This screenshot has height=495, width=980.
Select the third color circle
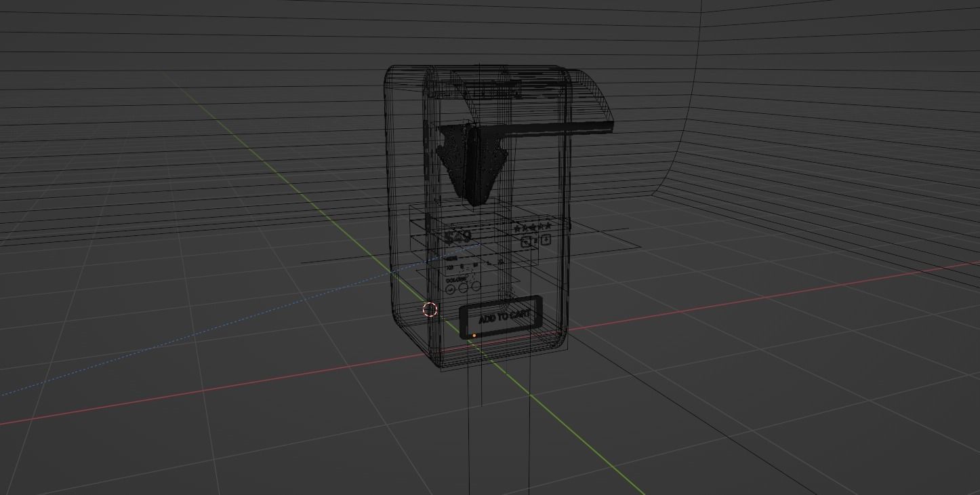[x=476, y=286]
